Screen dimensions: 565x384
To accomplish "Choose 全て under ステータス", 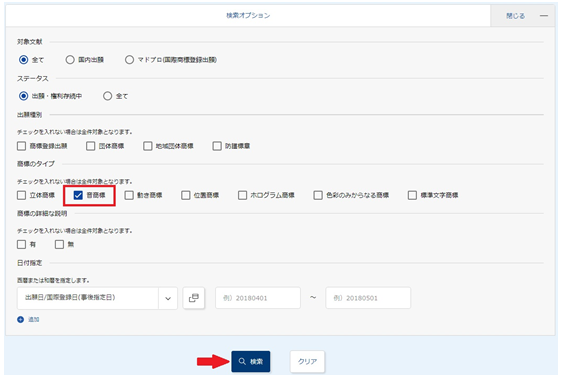I will click(x=107, y=96).
